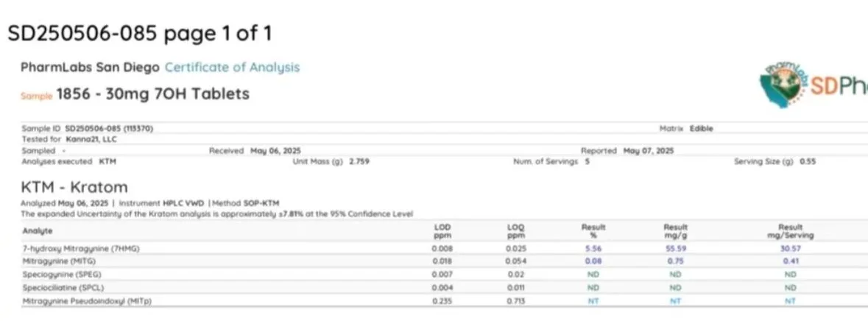This screenshot has width=868, height=324.
Task: Click Sample ID value 'SD250506-085 (113370)'
Action: [109, 128]
